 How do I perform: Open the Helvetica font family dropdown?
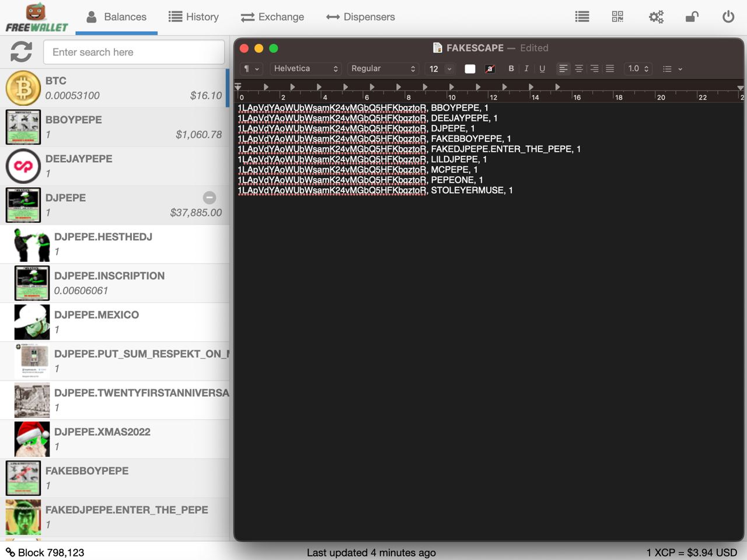coord(305,69)
